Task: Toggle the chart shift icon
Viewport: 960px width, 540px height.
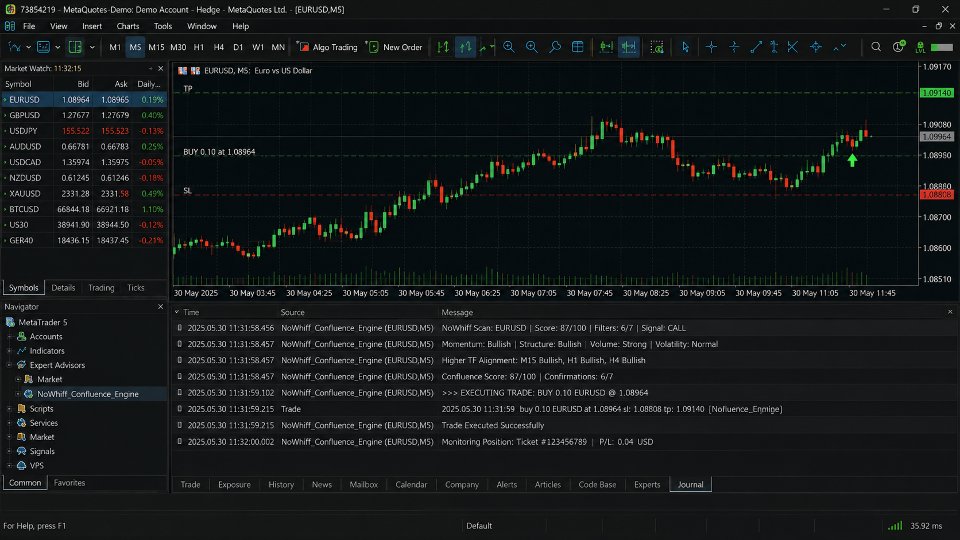Action: point(629,47)
